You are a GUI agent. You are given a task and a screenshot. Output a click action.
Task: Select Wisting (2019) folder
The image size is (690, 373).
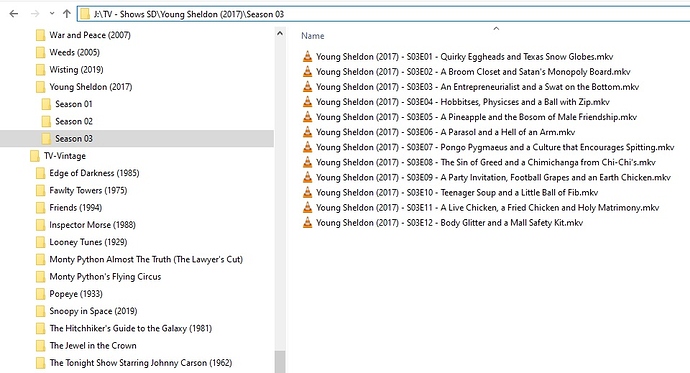point(76,69)
